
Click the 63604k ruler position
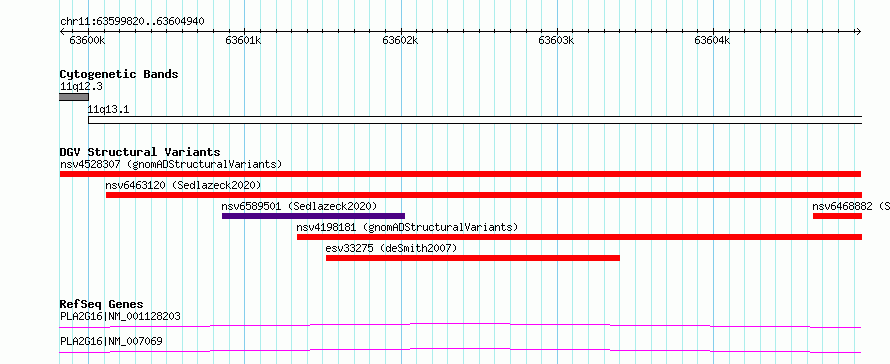click(712, 40)
